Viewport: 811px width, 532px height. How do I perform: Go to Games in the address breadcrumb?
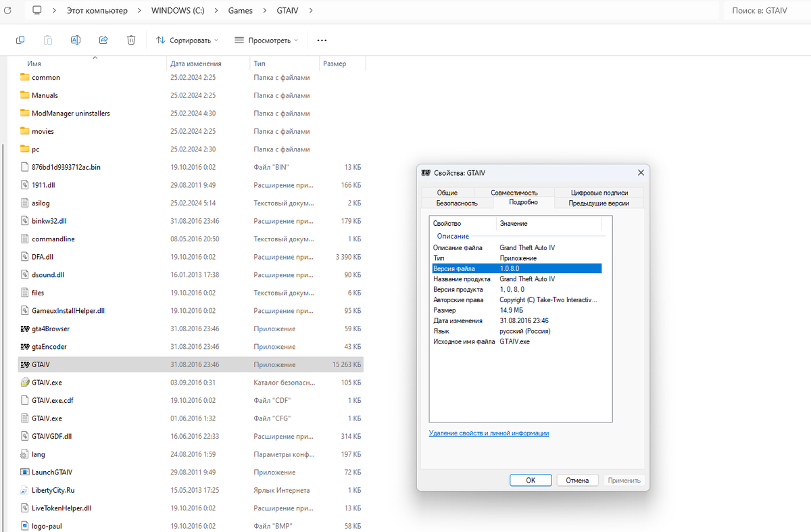point(240,11)
